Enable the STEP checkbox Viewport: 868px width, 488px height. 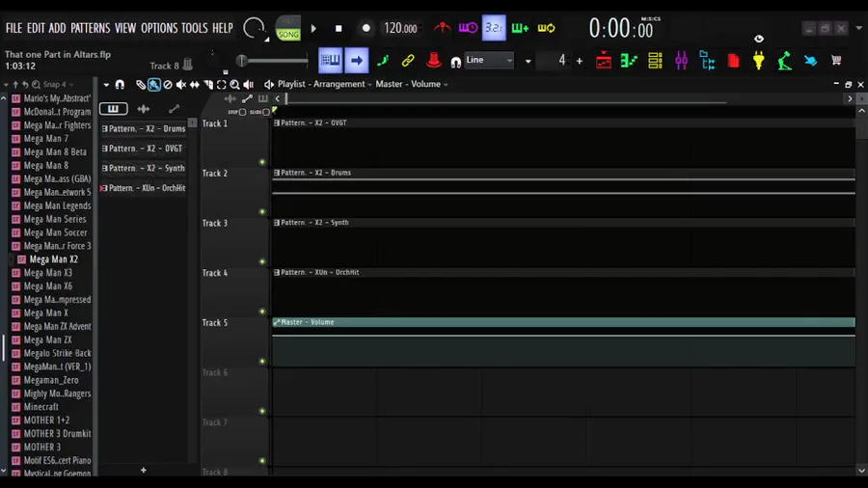pos(242,112)
